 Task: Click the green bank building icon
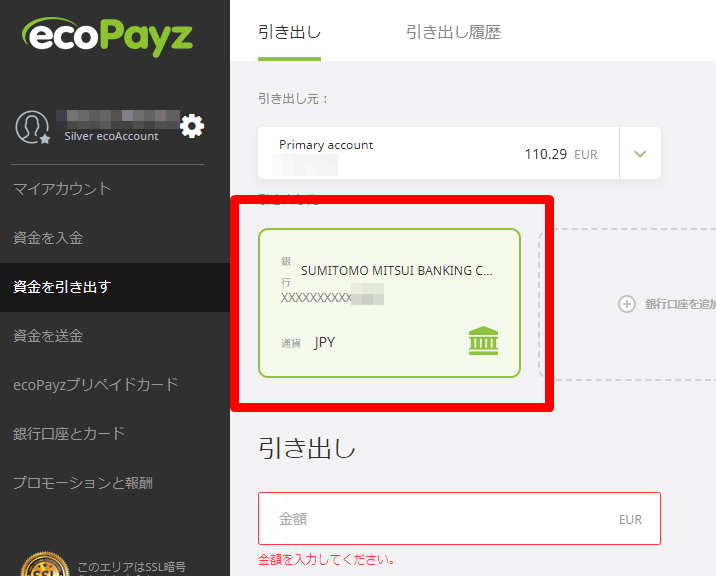[483, 341]
